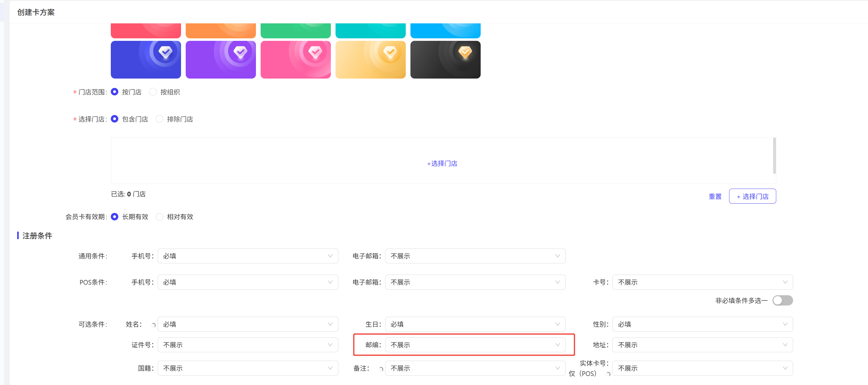The width and height of the screenshot is (868, 385).
Task: Pick the red card style at top
Action: coord(145,31)
